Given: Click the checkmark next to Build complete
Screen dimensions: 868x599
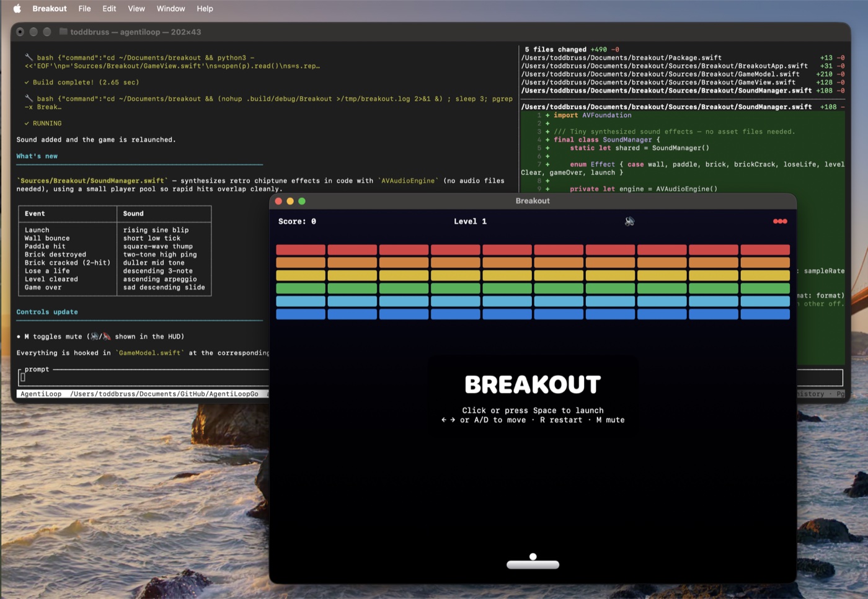Looking at the screenshot, I should tap(27, 82).
